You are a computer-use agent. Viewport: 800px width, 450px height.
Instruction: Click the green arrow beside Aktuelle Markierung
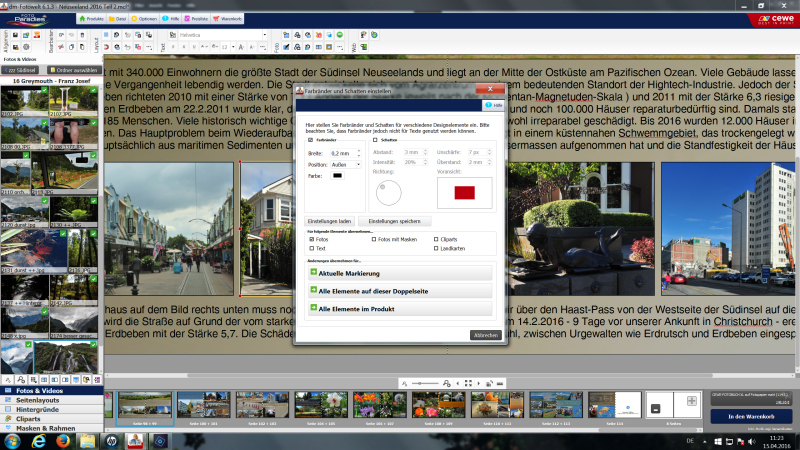(313, 272)
